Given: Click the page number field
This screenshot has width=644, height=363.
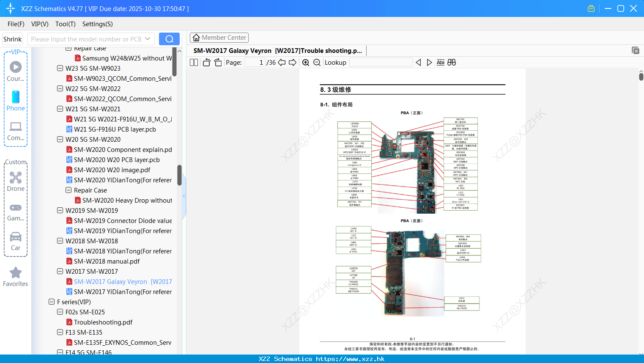Looking at the screenshot, I should pos(255,63).
